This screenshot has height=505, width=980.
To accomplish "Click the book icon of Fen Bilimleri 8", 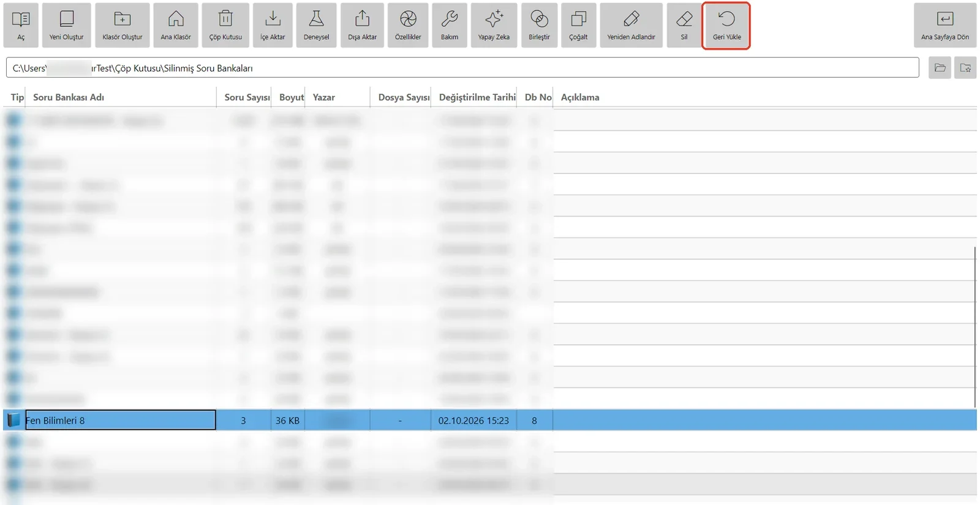I will (13, 421).
